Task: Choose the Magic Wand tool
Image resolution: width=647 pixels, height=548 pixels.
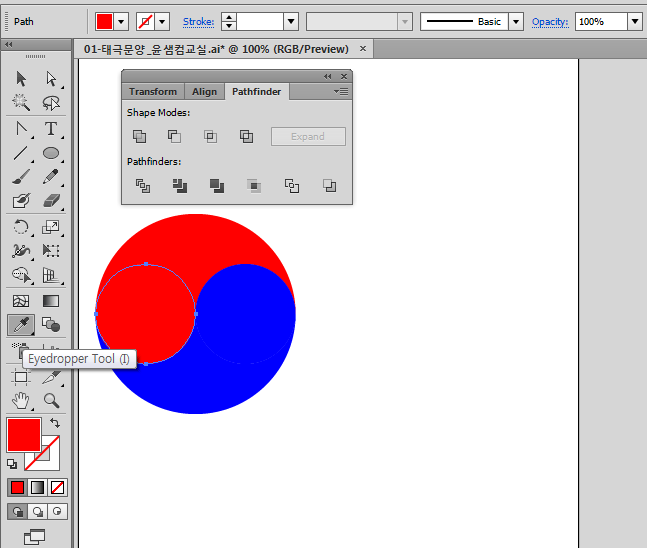Action: 21,103
